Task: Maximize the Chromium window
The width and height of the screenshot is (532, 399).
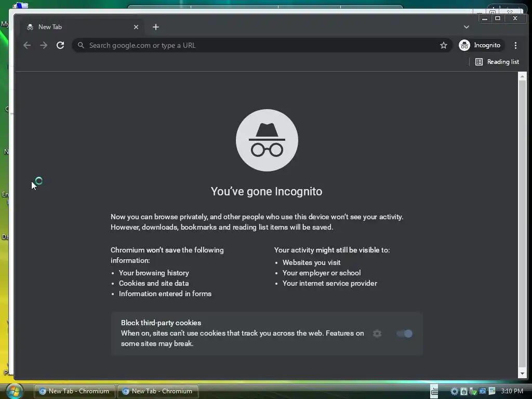Action: 498,18
